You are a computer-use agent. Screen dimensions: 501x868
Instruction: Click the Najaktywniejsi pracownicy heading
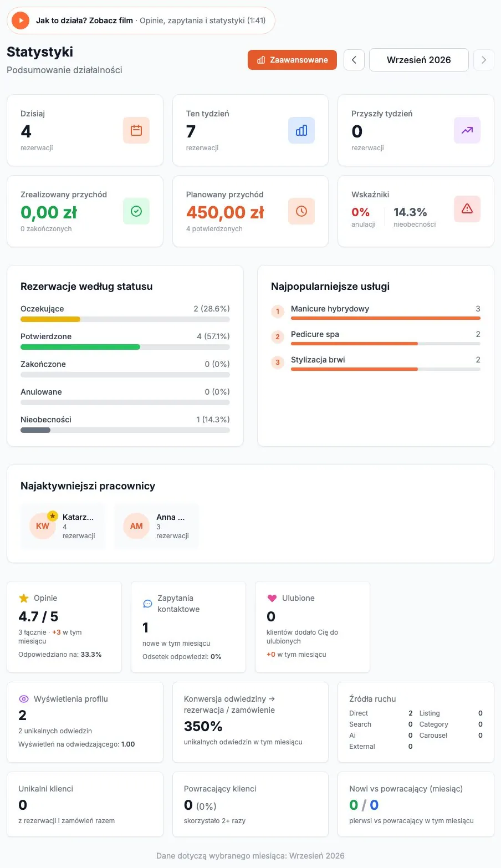[88, 486]
